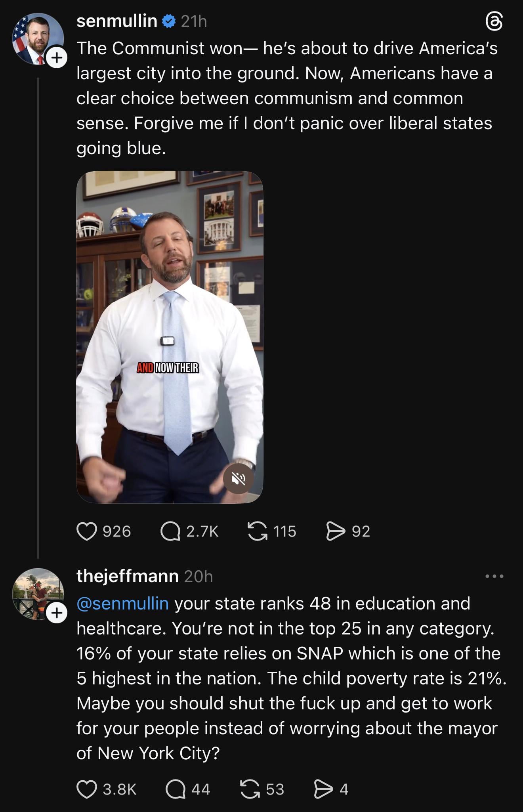Unmute the video sound
The image size is (523, 812).
point(238,479)
